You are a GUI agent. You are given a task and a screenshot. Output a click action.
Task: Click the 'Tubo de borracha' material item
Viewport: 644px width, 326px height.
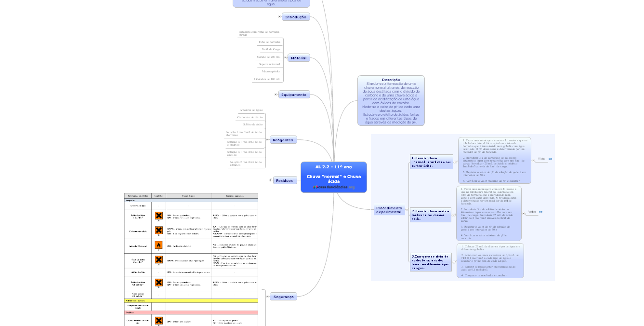269,42
